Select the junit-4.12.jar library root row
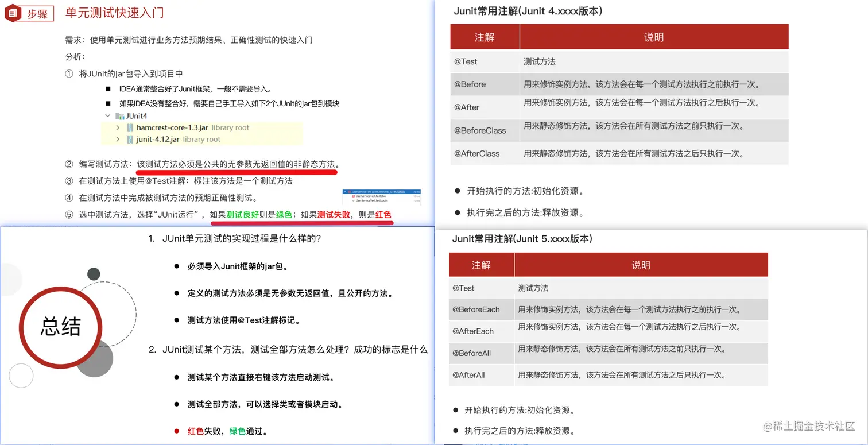 click(202, 139)
